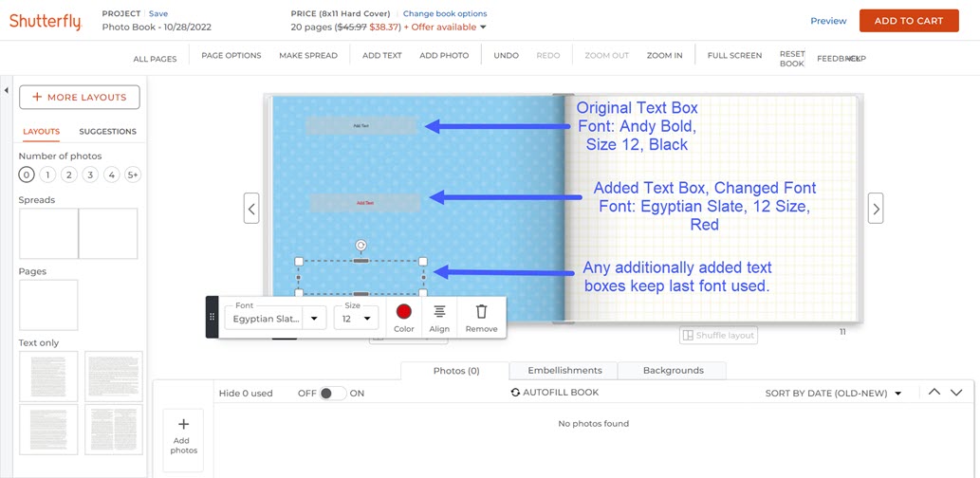Go to previous page arrow
The image size is (980, 478).
point(251,208)
